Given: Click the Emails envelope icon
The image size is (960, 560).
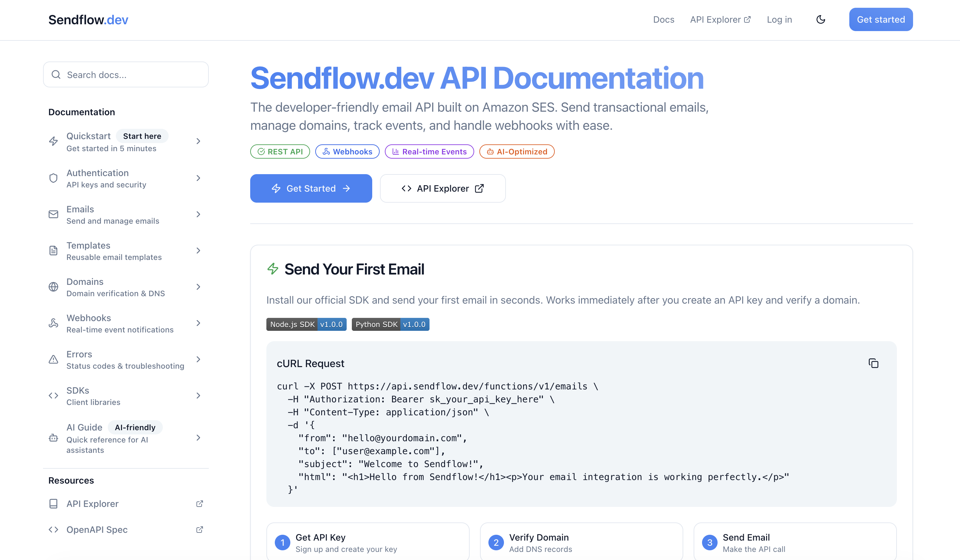Looking at the screenshot, I should tap(53, 214).
